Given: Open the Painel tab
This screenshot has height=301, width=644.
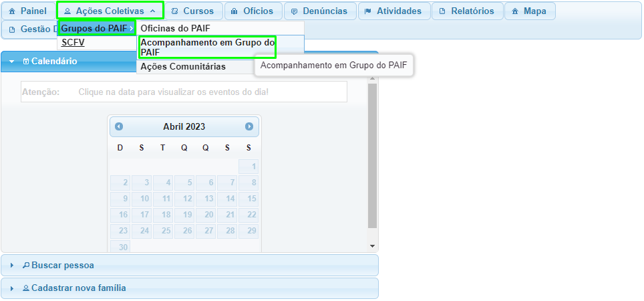Looking at the screenshot, I should tap(28, 11).
